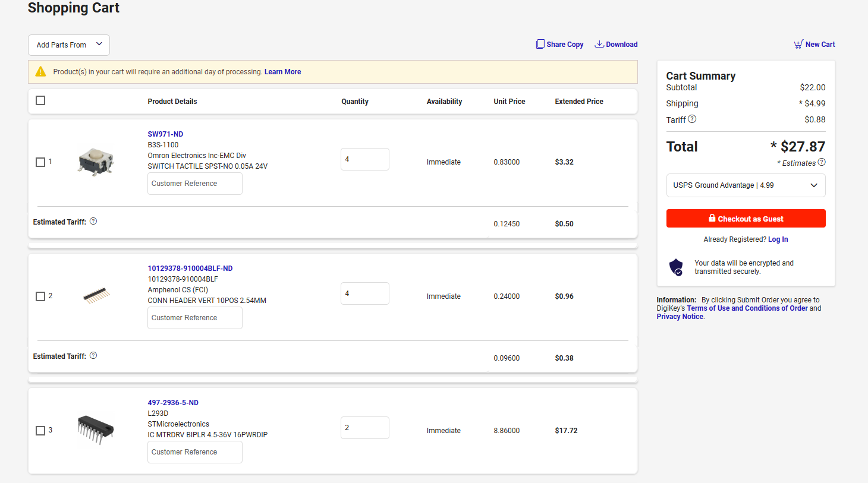Image resolution: width=868 pixels, height=483 pixels.
Task: Click the Download cart icon
Action: 599,44
